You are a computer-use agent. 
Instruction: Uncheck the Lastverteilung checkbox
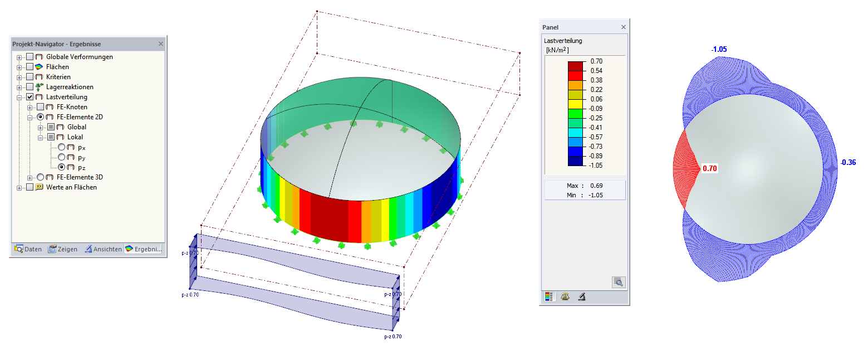pyautogui.click(x=30, y=97)
